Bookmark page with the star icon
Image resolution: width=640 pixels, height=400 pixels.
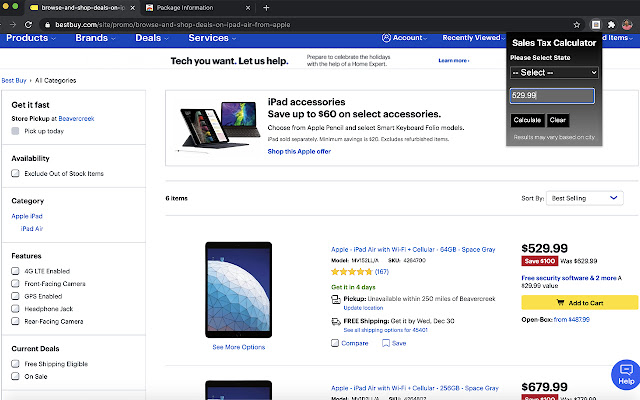577,22
